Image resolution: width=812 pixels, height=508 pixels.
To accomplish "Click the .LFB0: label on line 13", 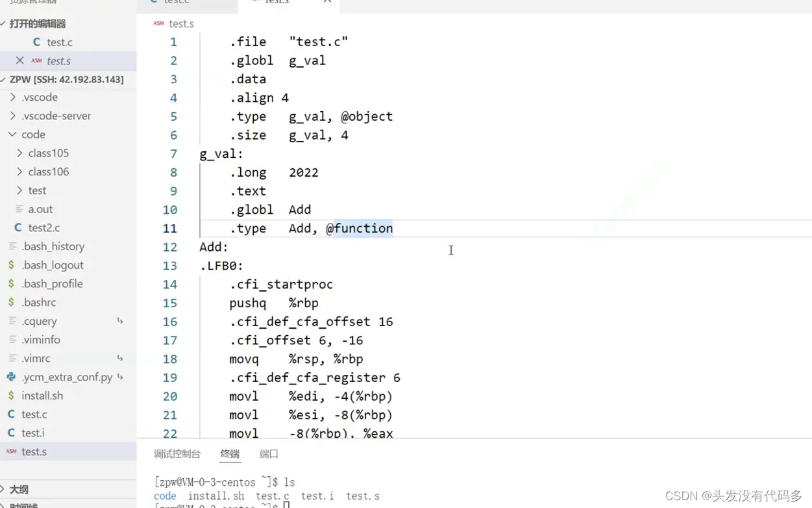I will pyautogui.click(x=221, y=266).
